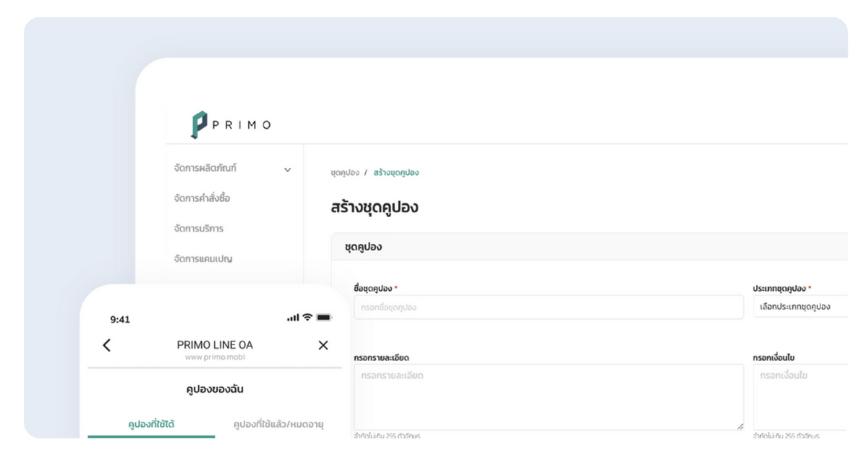The image size is (868, 458).
Task: Select จัดการบริการ from the sidebar
Action: [x=199, y=229]
